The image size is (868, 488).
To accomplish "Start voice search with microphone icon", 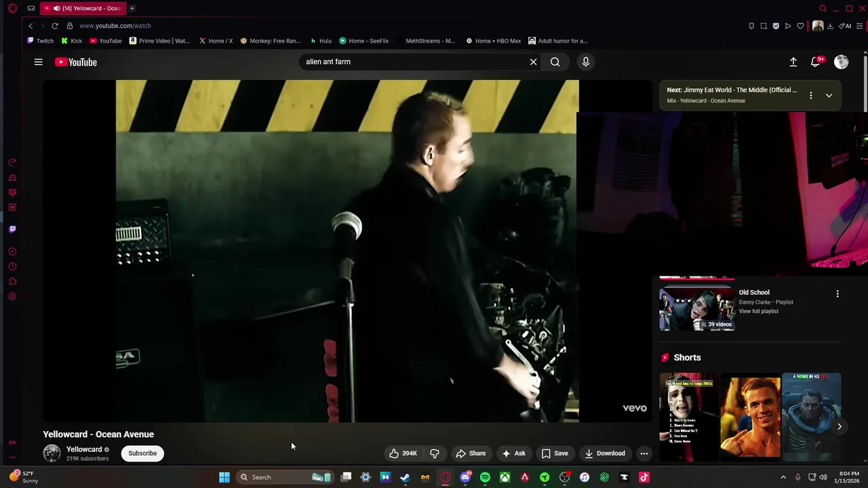I will (x=586, y=62).
